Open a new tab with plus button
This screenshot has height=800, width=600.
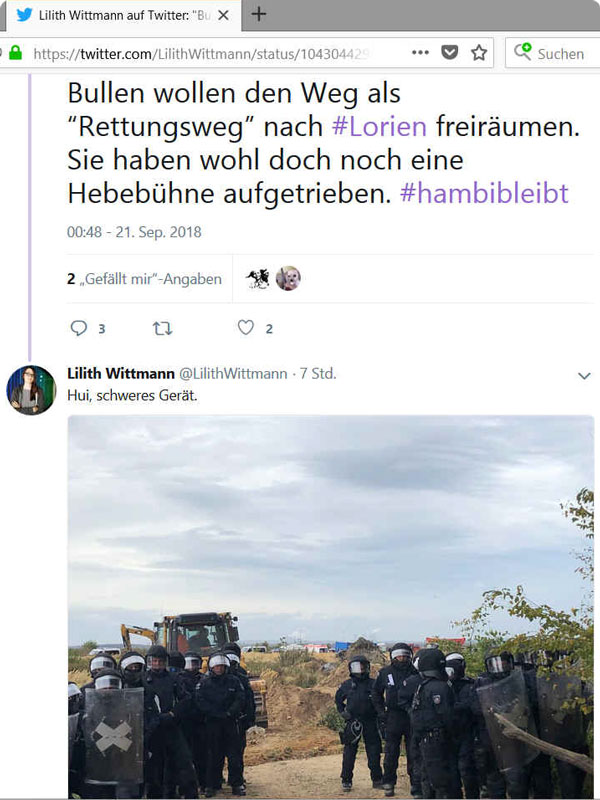tap(259, 14)
